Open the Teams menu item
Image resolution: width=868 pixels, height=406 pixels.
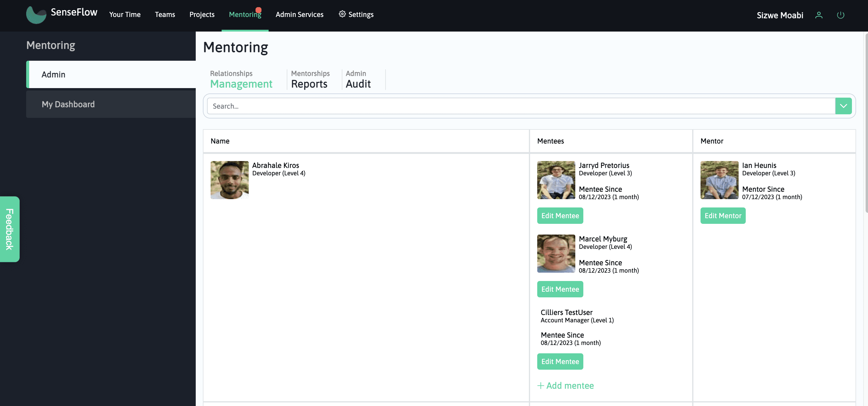pyautogui.click(x=165, y=15)
